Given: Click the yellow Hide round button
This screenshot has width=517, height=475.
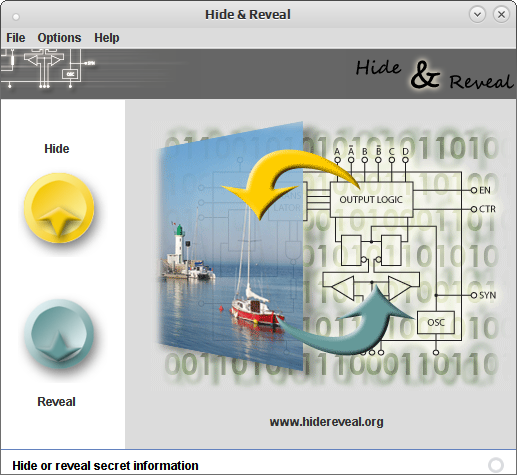Looking at the screenshot, I should [x=59, y=208].
